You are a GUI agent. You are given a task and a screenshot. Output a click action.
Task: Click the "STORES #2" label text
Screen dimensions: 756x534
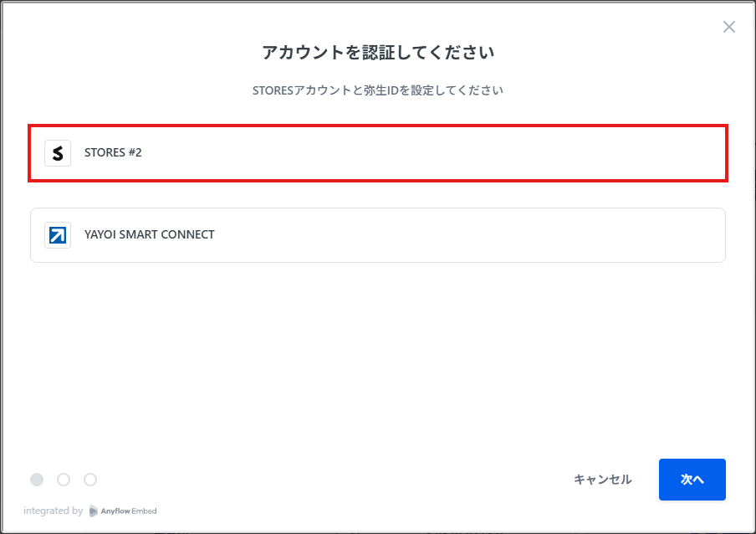point(113,152)
